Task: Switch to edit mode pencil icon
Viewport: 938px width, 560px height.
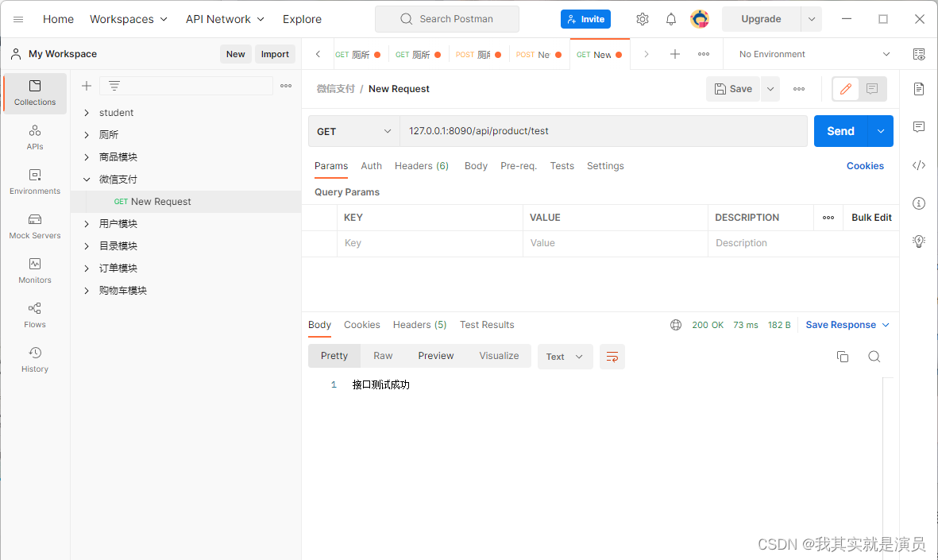Action: point(846,89)
